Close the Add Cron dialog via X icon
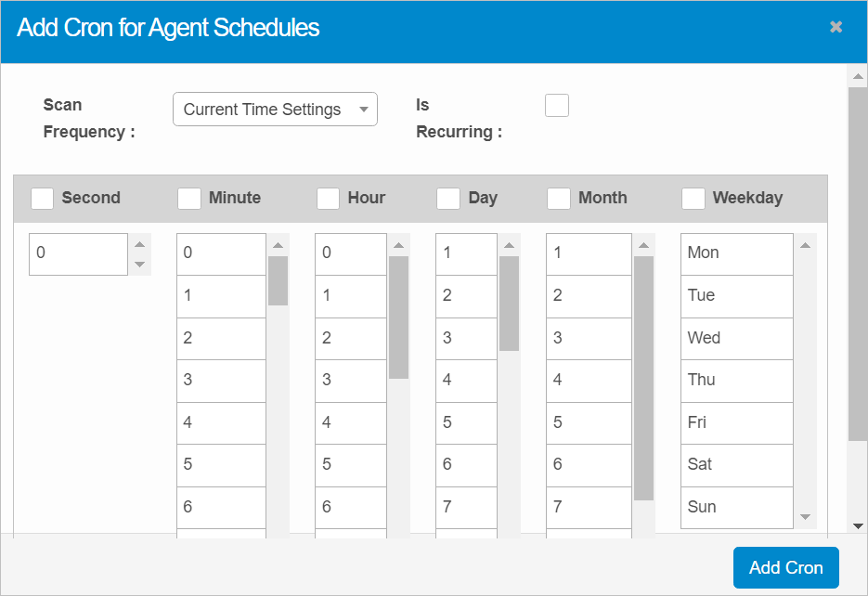Screen dimensions: 868x596 click(x=836, y=27)
